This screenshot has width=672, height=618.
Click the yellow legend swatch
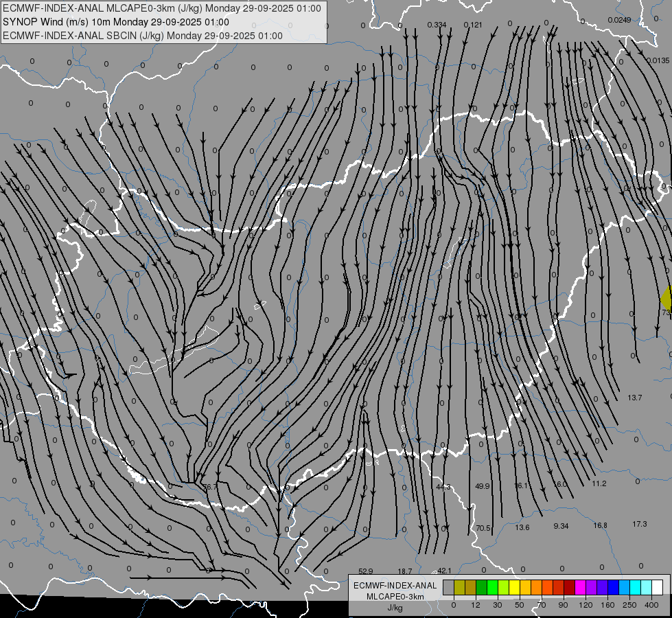tap(515, 587)
